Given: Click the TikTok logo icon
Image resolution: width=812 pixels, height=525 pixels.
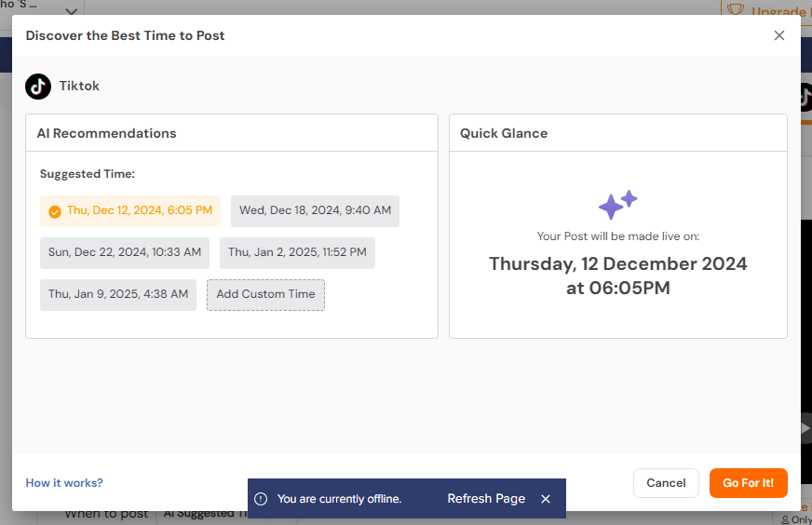Looking at the screenshot, I should pos(38,87).
